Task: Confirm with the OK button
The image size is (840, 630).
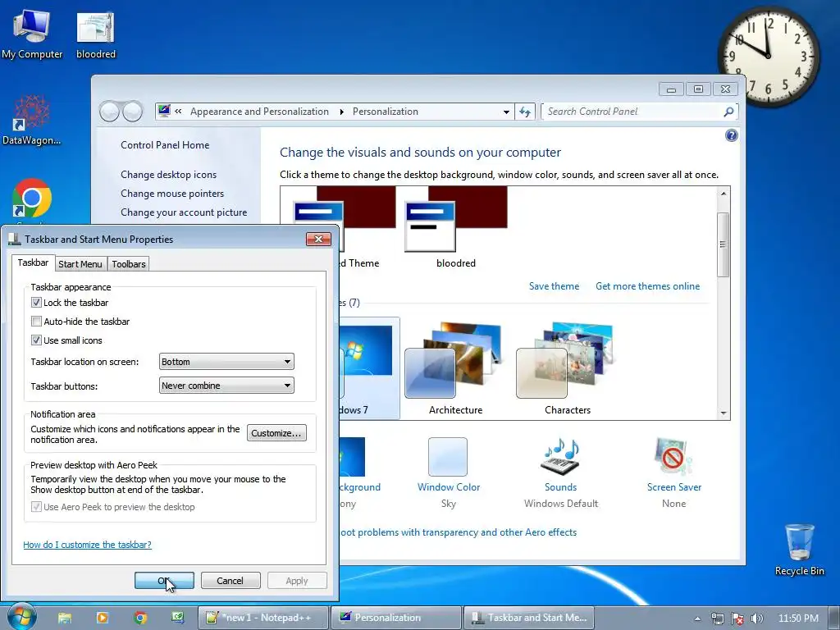Action: tap(164, 581)
